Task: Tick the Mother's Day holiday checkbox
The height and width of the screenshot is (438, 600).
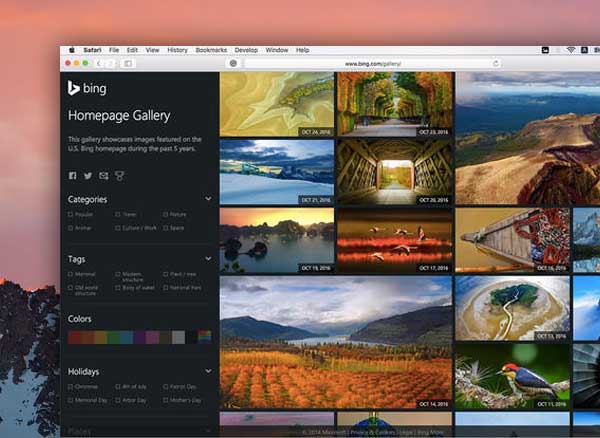Action: (165, 400)
